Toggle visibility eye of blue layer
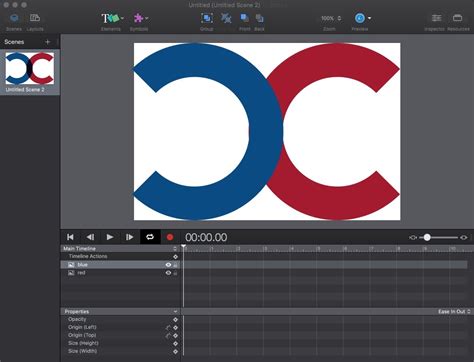474x362 pixels. pyautogui.click(x=168, y=265)
